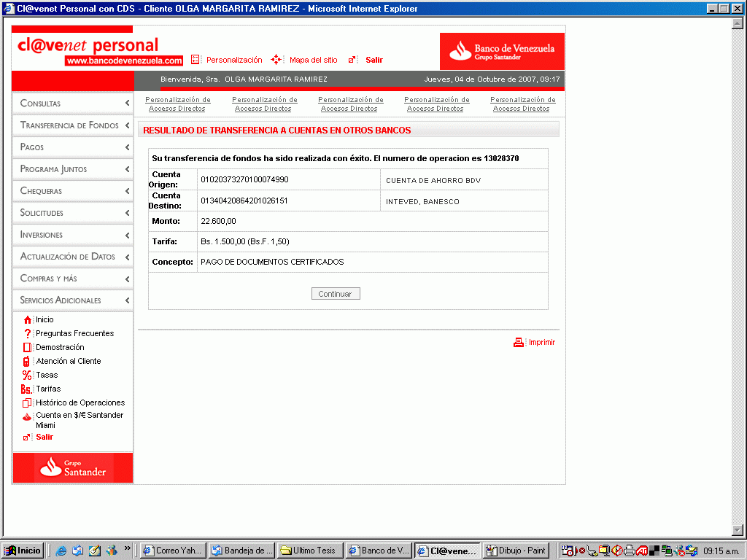This screenshot has height=560, width=747.
Task: Click the www.bancodevenezuela.com banner
Action: [x=124, y=61]
